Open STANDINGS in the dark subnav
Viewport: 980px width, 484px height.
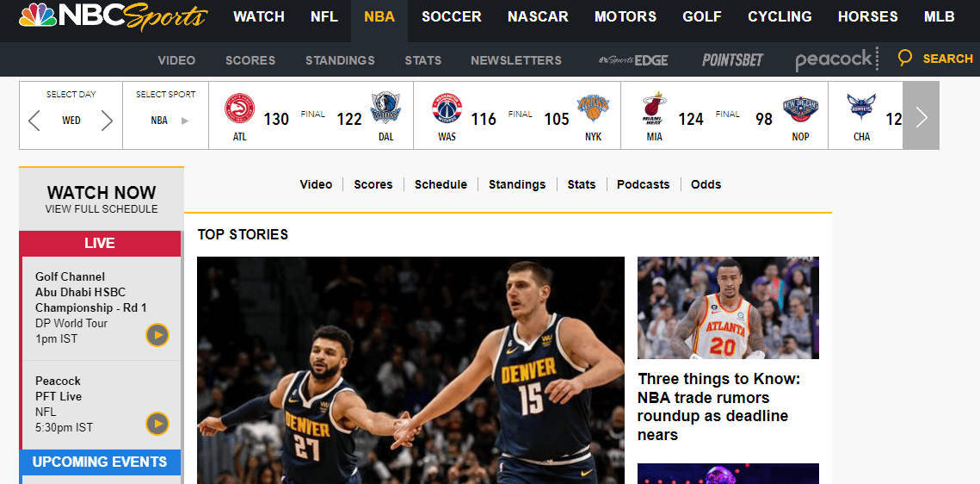(x=340, y=60)
